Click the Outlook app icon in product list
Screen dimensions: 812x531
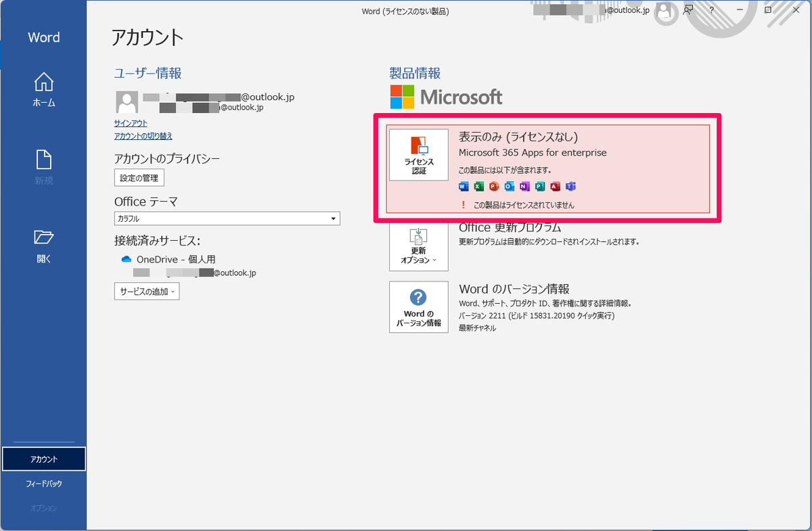tap(509, 187)
